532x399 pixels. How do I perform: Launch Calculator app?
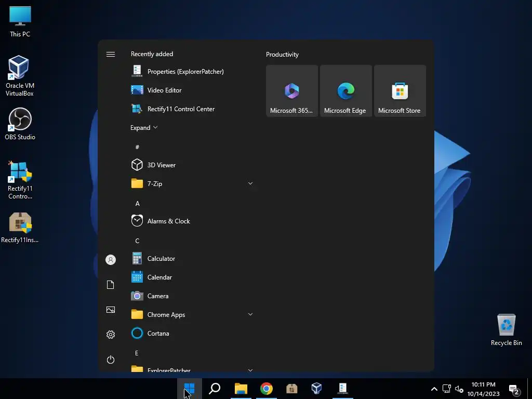[x=192, y=259]
